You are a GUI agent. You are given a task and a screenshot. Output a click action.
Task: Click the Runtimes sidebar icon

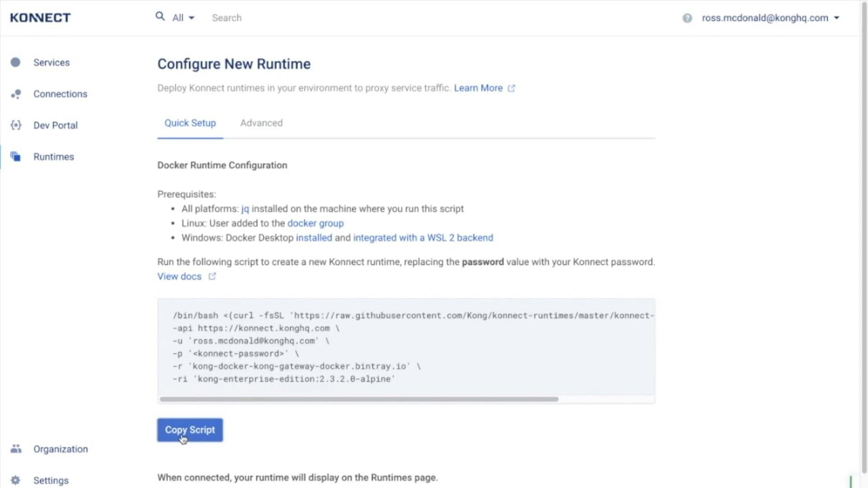tap(16, 157)
